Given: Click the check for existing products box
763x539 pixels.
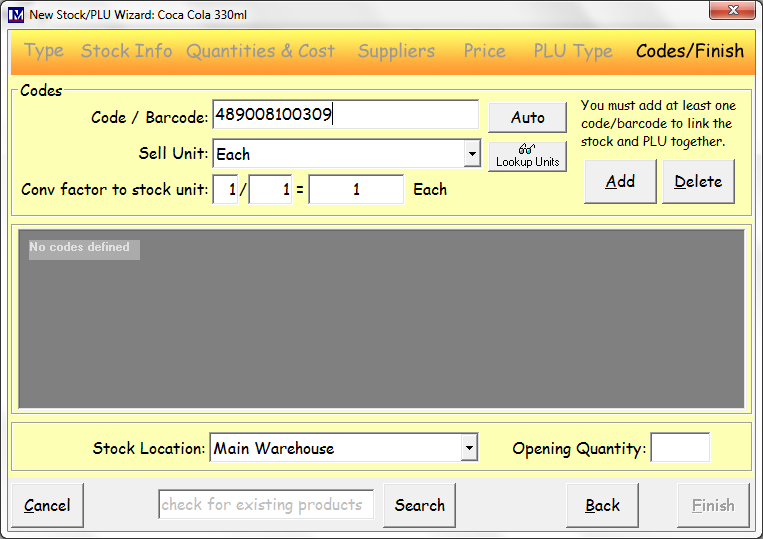Looking at the screenshot, I should click(266, 504).
